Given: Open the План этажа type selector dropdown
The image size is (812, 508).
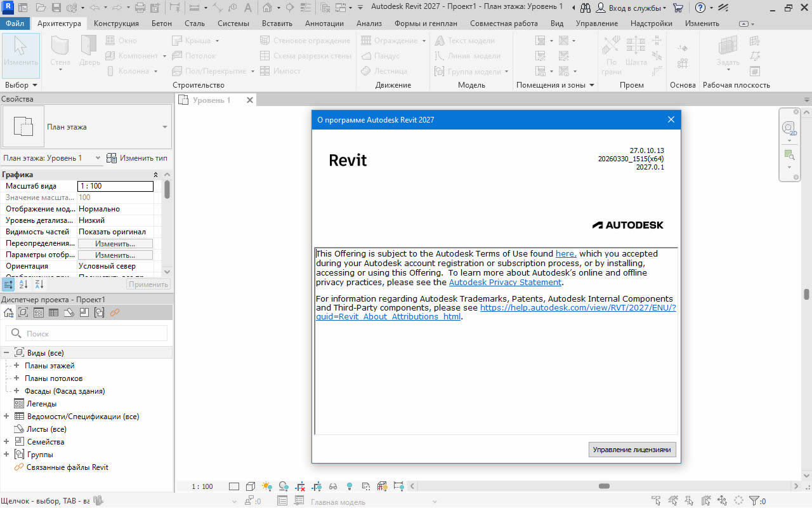Looking at the screenshot, I should pos(165,127).
